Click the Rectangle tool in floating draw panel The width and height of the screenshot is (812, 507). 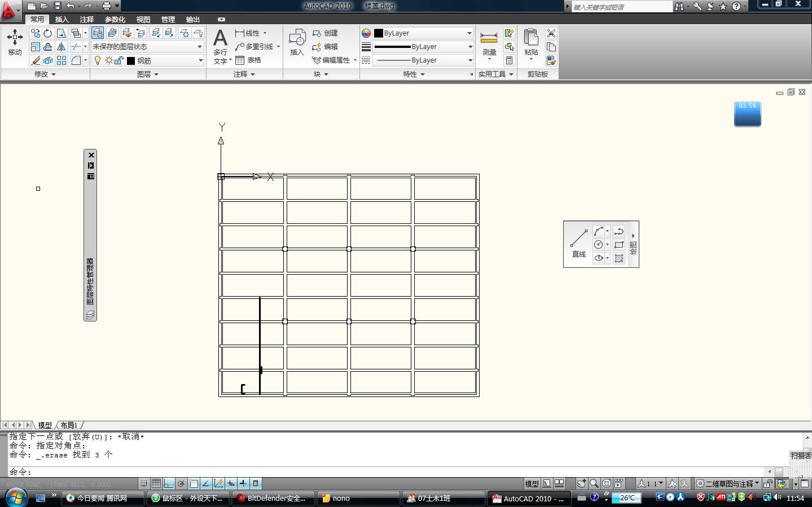tap(619, 244)
